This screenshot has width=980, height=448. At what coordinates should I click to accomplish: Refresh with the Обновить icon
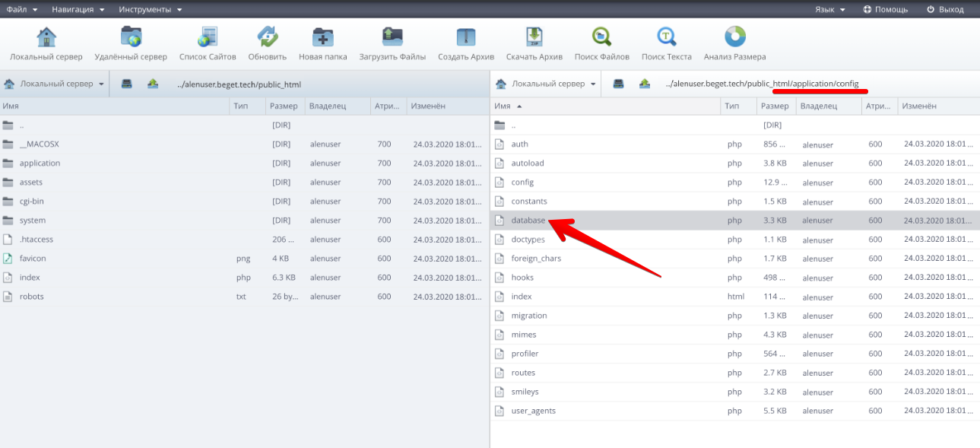pos(268,44)
